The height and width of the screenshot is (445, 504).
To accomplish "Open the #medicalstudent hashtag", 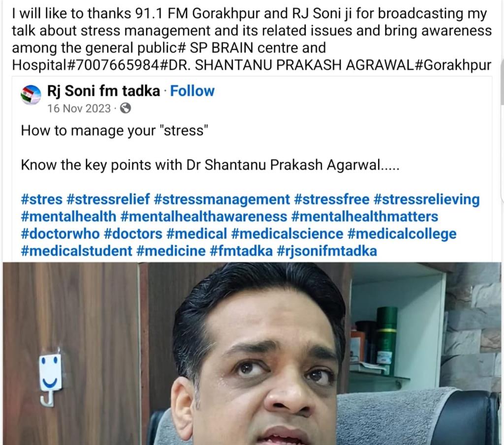I will (x=76, y=251).
